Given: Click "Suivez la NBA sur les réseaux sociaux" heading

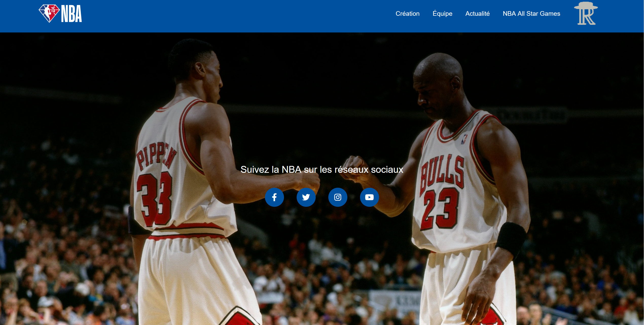Looking at the screenshot, I should [322, 169].
